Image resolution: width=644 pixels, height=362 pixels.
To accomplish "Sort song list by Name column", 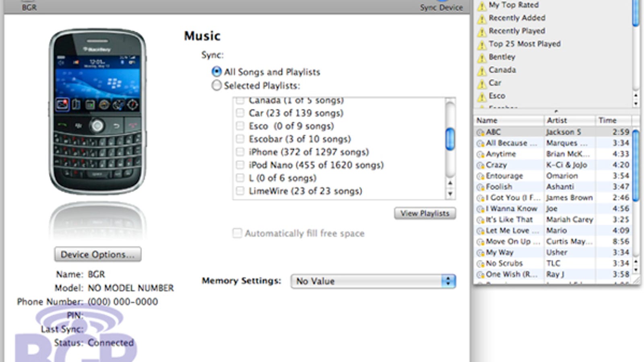I will click(509, 120).
